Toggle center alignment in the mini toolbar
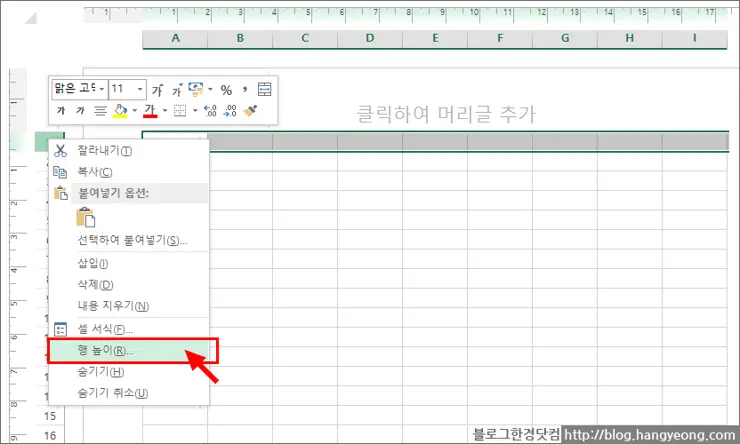Viewport: 740px width, 444px height. point(100,111)
